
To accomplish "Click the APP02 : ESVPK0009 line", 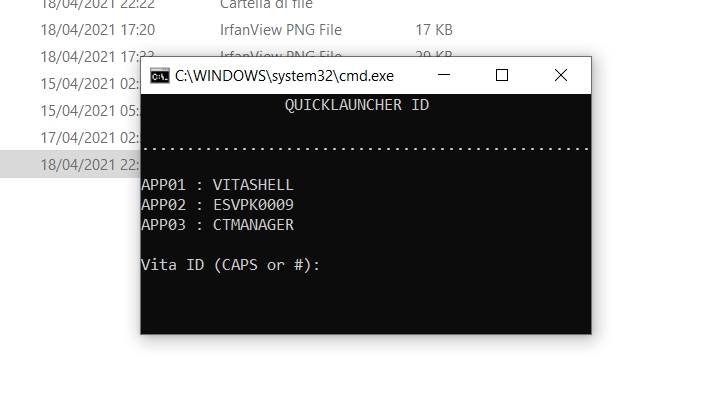I will click(217, 205).
